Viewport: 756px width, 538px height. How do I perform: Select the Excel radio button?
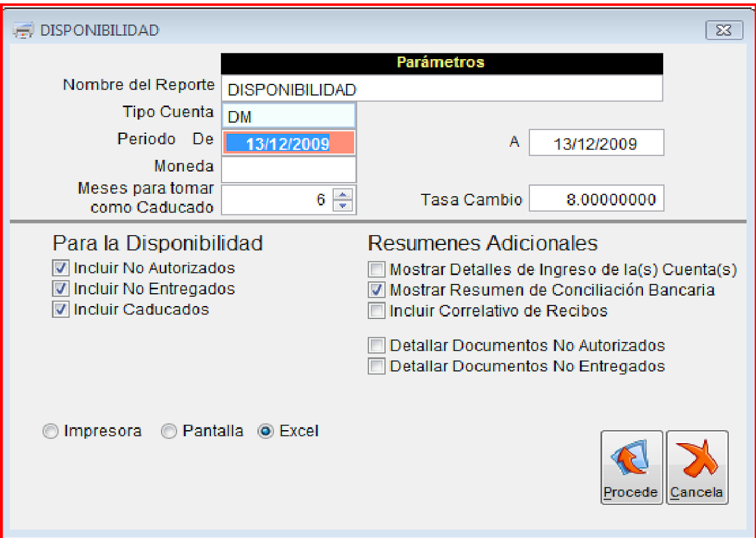pos(266,431)
